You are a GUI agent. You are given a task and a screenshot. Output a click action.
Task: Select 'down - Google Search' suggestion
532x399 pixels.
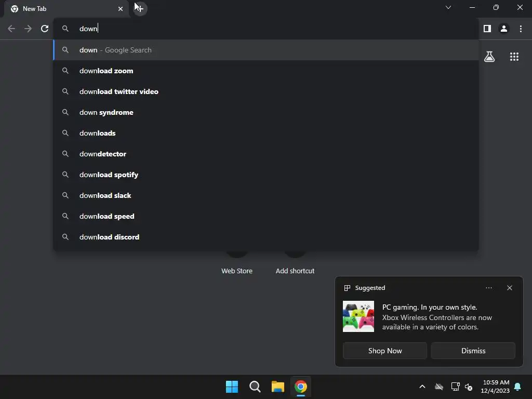click(267, 50)
